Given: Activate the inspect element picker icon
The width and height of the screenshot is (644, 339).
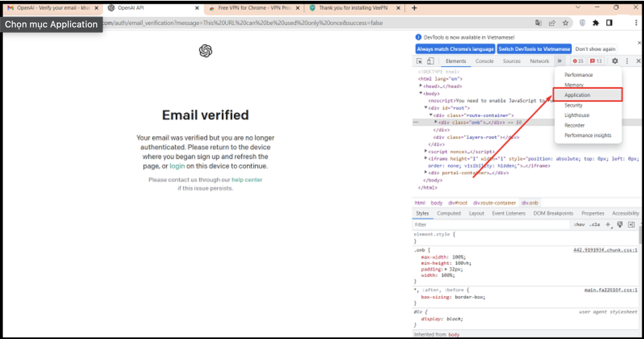Looking at the screenshot, I should click(419, 61).
